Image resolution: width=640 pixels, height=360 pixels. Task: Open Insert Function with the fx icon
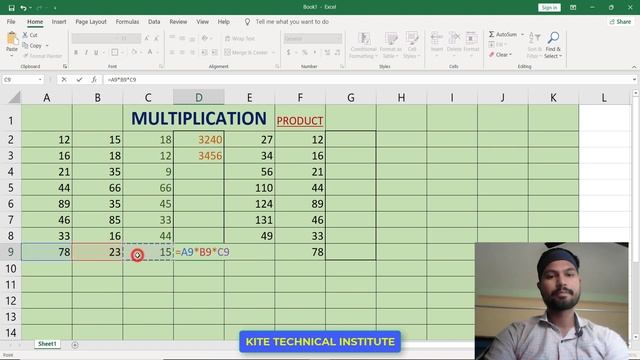pos(94,80)
